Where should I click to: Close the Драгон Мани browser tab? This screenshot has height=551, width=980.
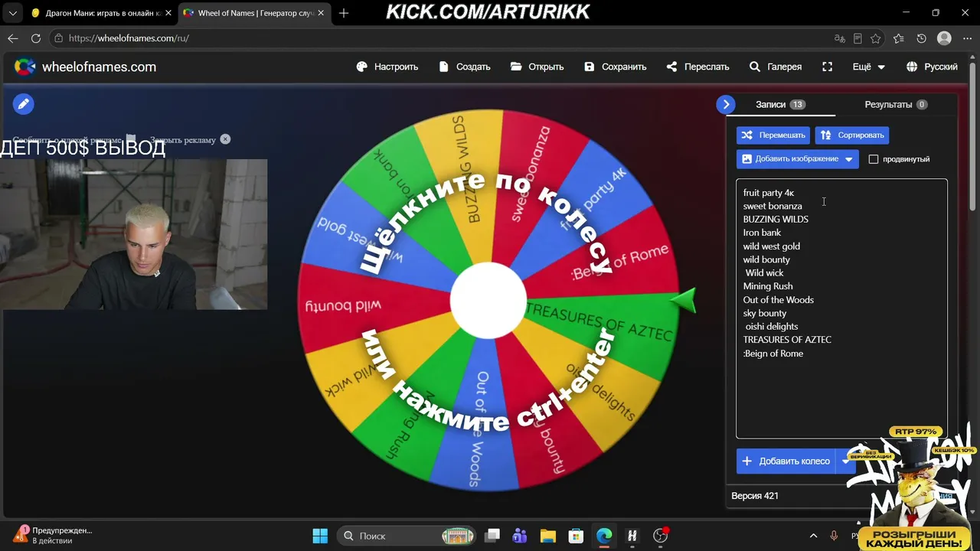(x=168, y=13)
